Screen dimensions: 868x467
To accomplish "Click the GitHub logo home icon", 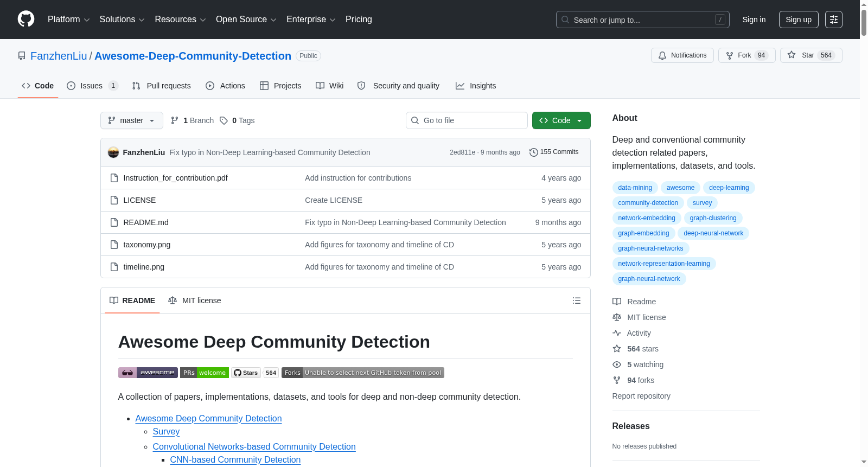I will point(26,20).
